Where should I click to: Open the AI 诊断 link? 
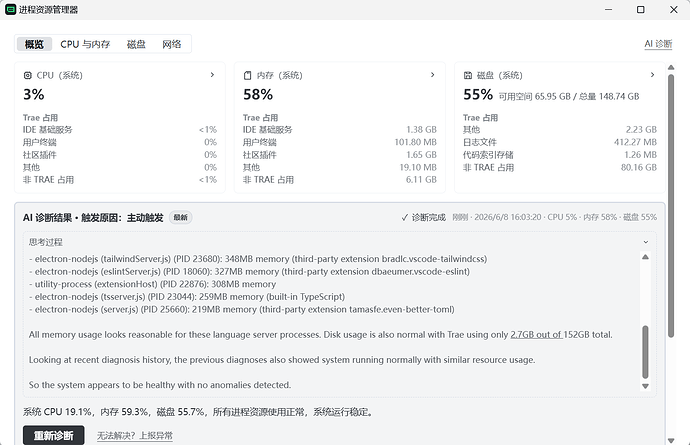click(x=658, y=44)
